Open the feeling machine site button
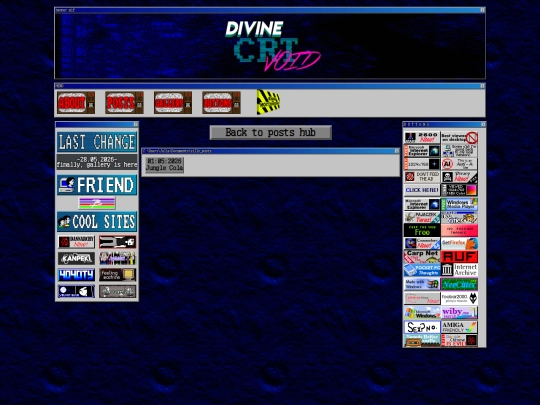The height and width of the screenshot is (405, 540). (117, 275)
